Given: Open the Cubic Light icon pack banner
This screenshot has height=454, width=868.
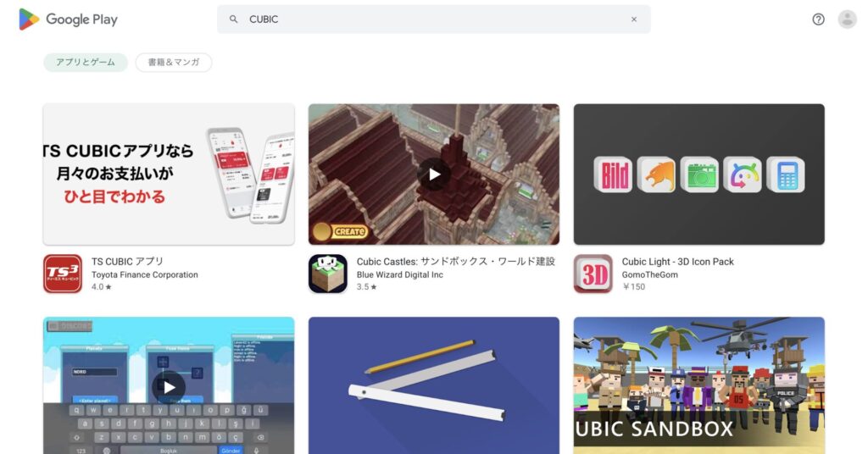Looking at the screenshot, I should (x=699, y=174).
